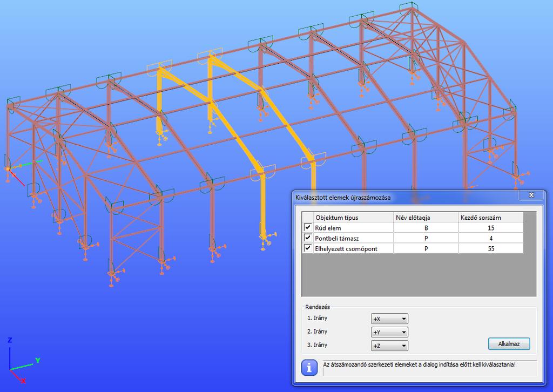The height and width of the screenshot is (392, 553).
Task: Close the Kiválasztott elemek újraszámozása dialog
Action: click(531, 195)
